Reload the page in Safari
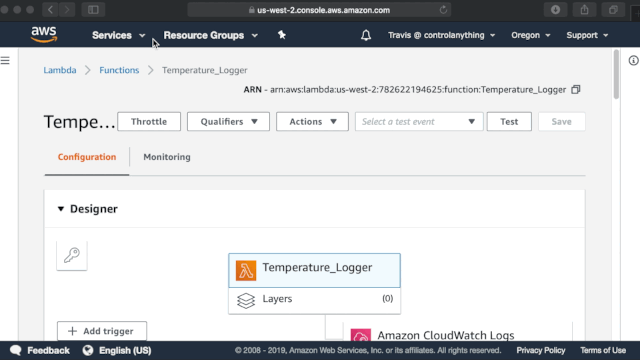This screenshot has width=640, height=360. pyautogui.click(x=443, y=10)
